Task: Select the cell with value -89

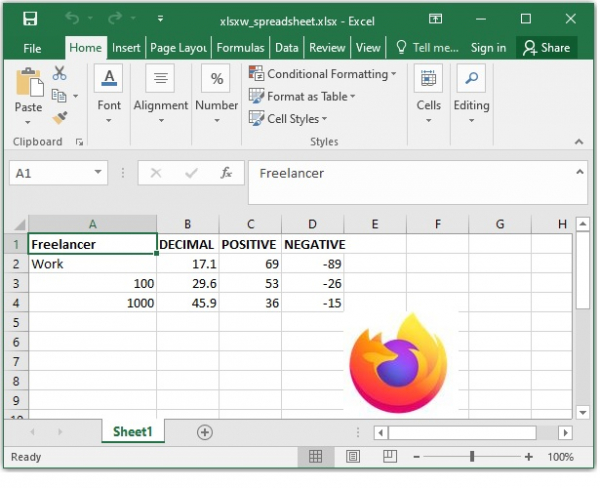Action: point(312,264)
